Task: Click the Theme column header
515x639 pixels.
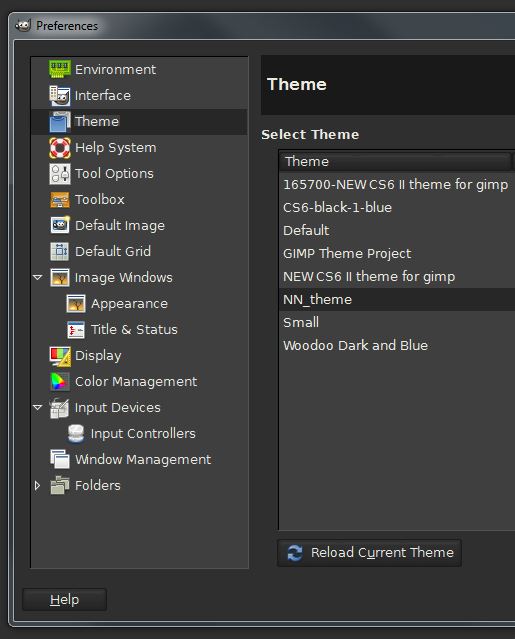Action: (x=396, y=161)
